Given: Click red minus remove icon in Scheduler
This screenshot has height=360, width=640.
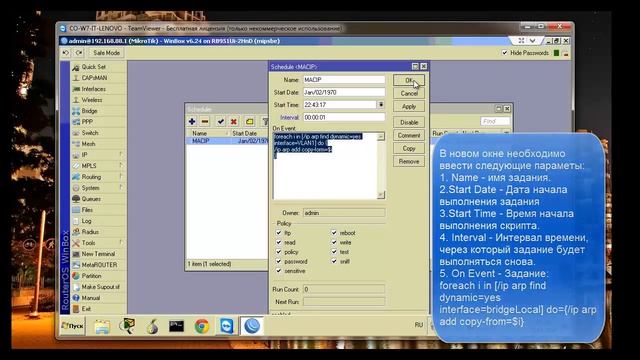Looking at the screenshot, I should (x=205, y=122).
